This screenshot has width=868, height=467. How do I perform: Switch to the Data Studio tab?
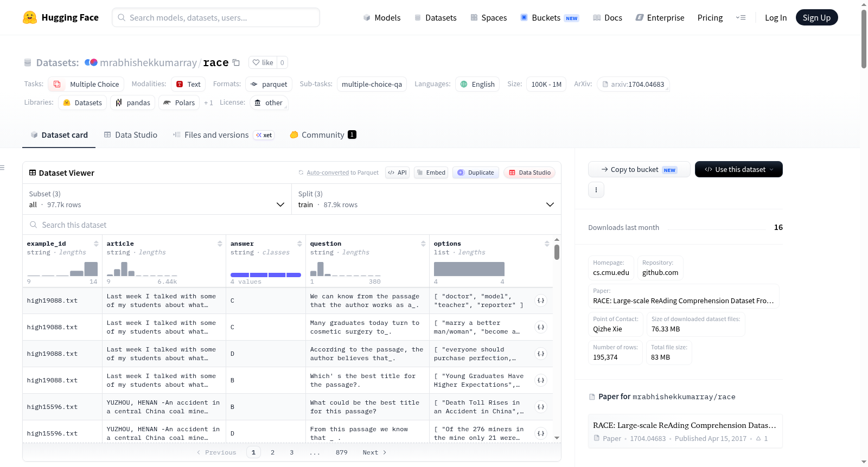[131, 135]
